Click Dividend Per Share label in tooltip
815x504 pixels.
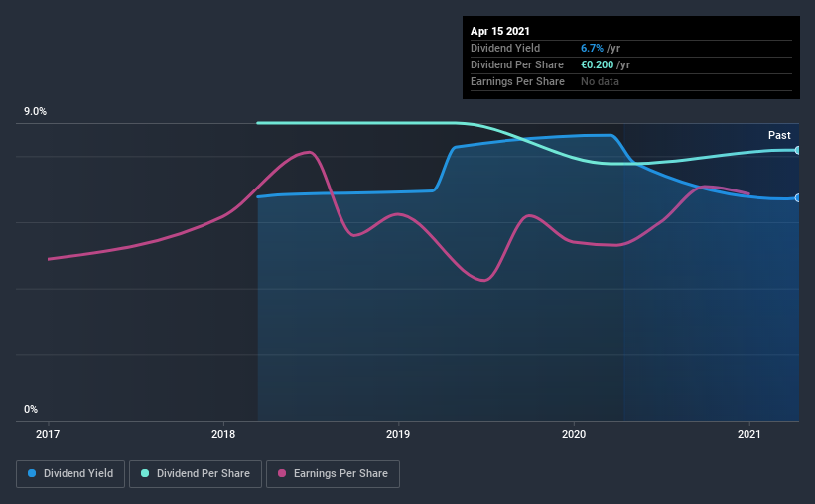click(x=517, y=64)
